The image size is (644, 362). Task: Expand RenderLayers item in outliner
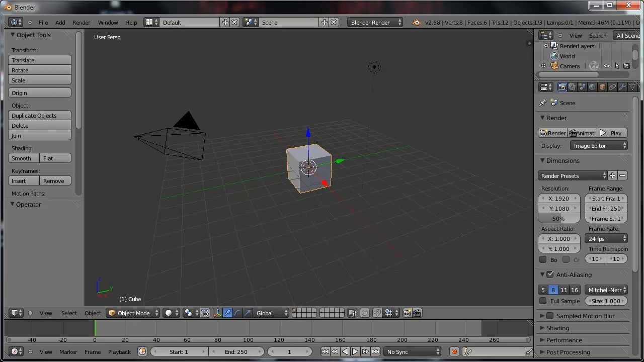(546, 46)
